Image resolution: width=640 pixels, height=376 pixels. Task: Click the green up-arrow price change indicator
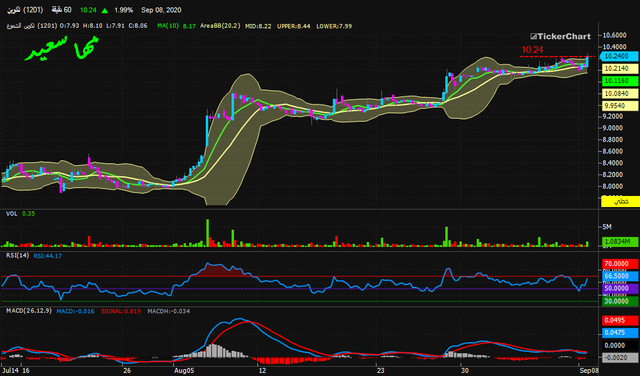105,10
